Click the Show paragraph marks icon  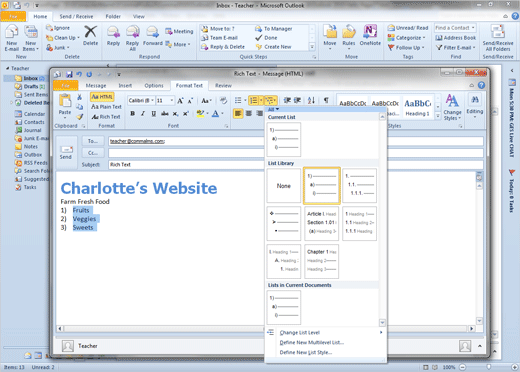click(326, 100)
